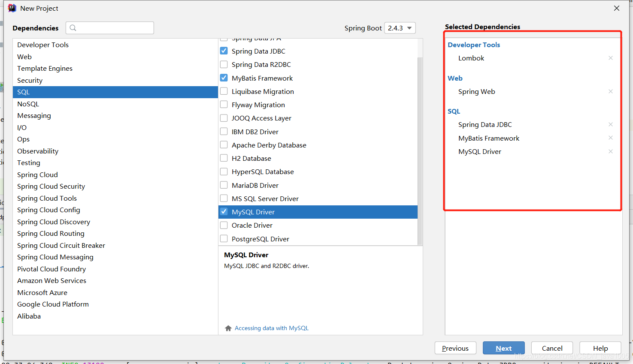The image size is (633, 364).
Task: Select Alibaba category
Action: point(115,316)
